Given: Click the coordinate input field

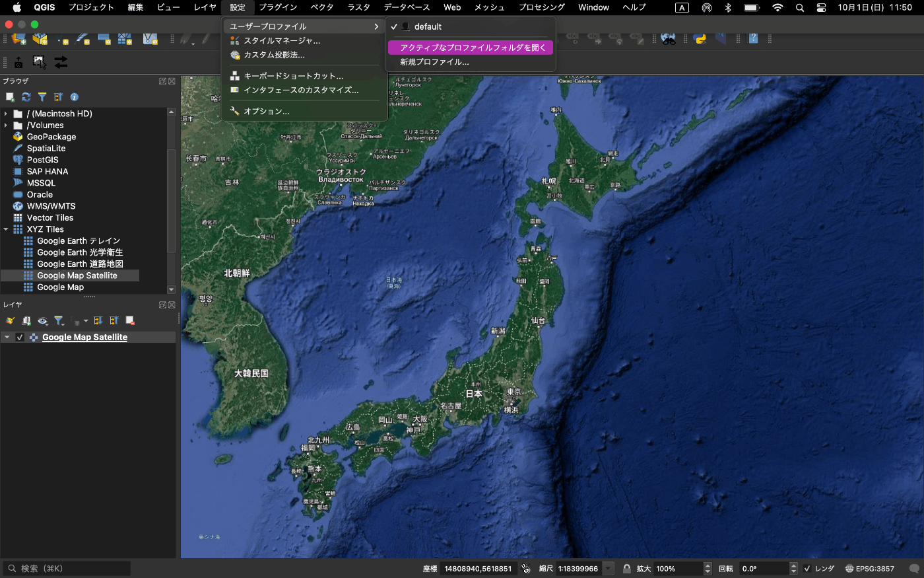Looking at the screenshot, I should tap(478, 569).
